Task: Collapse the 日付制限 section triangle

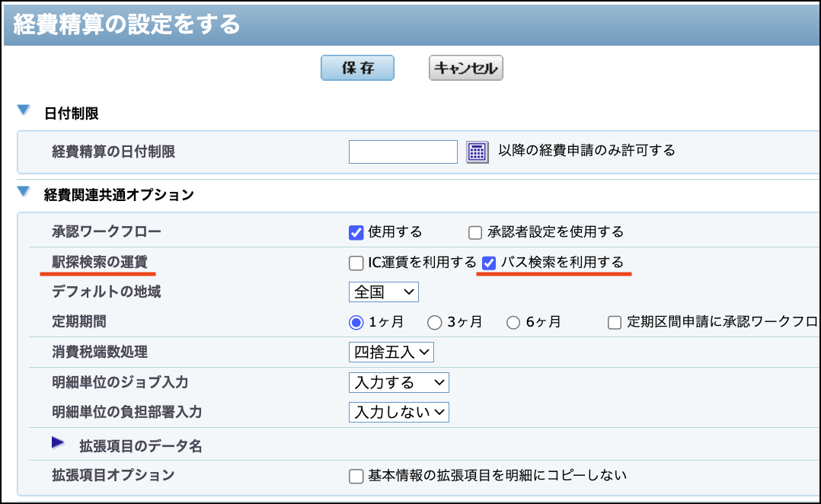Action: point(24,111)
